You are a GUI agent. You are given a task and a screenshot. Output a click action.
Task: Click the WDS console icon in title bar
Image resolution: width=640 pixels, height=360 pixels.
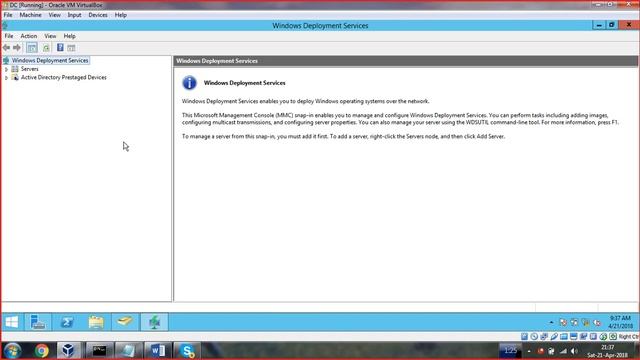tap(5, 25)
